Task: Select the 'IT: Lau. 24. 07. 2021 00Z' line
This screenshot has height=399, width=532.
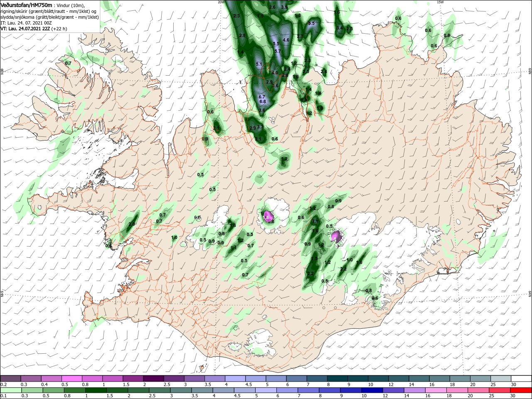Action: pyautogui.click(x=26, y=23)
